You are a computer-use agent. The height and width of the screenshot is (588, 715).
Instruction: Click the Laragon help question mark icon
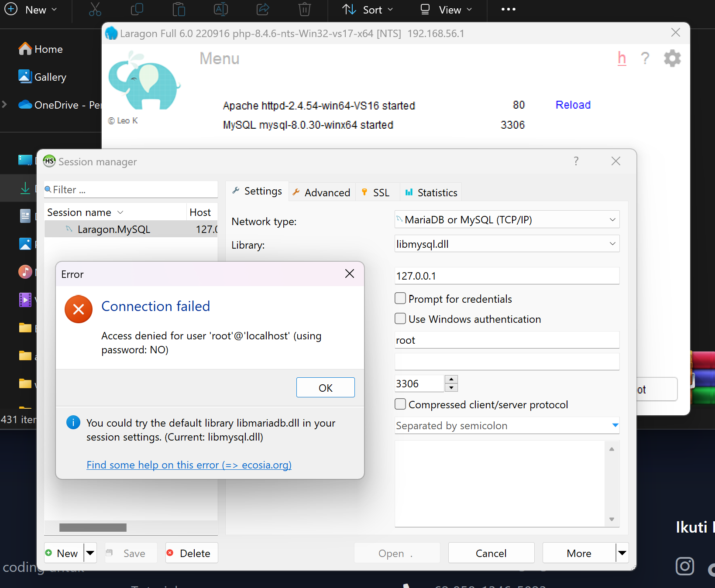click(645, 58)
